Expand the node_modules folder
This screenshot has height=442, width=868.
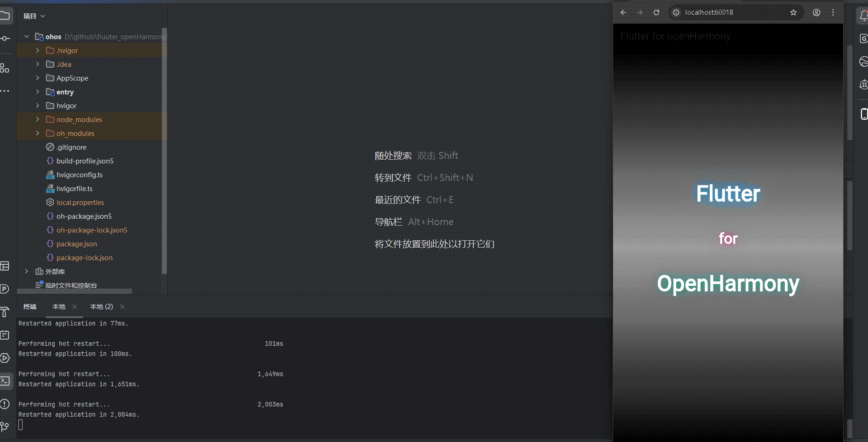click(x=38, y=119)
